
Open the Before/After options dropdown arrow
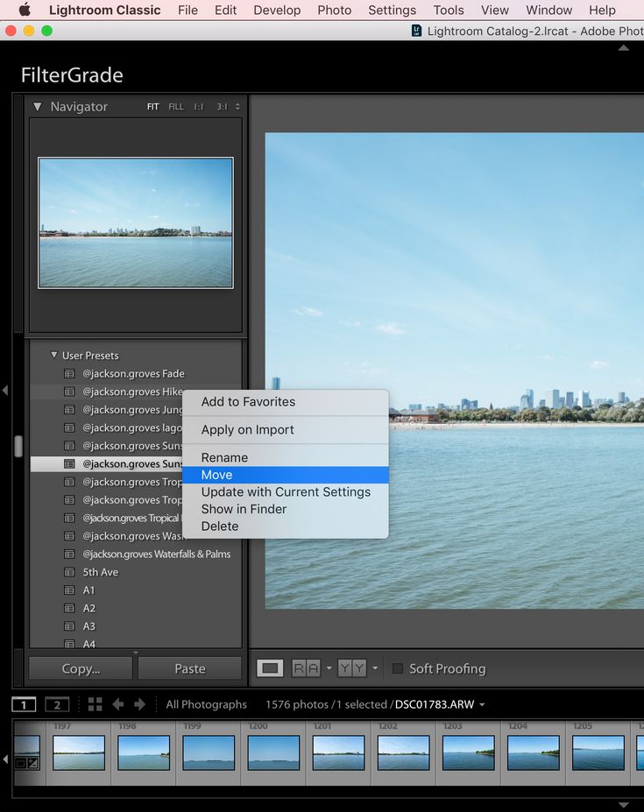tap(375, 668)
